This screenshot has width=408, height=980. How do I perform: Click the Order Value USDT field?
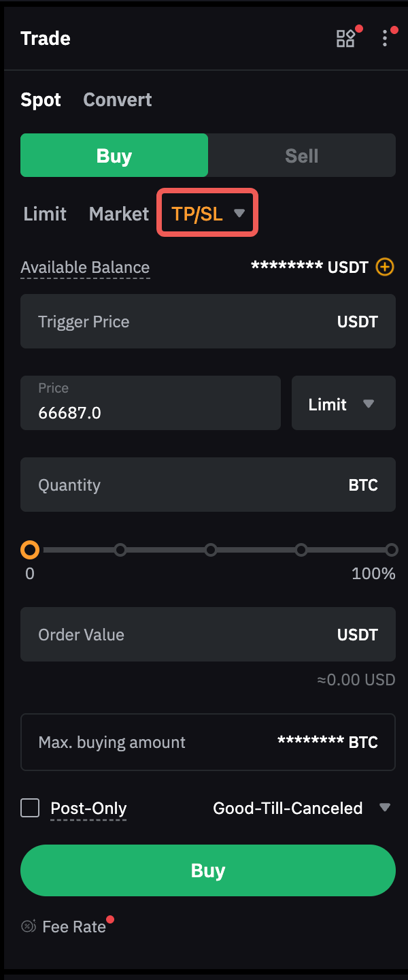coord(184,635)
